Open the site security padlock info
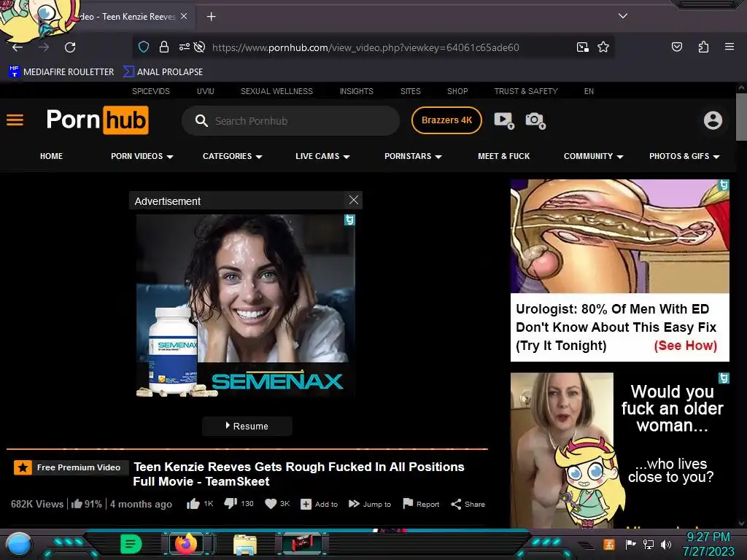747x560 pixels. [x=164, y=47]
